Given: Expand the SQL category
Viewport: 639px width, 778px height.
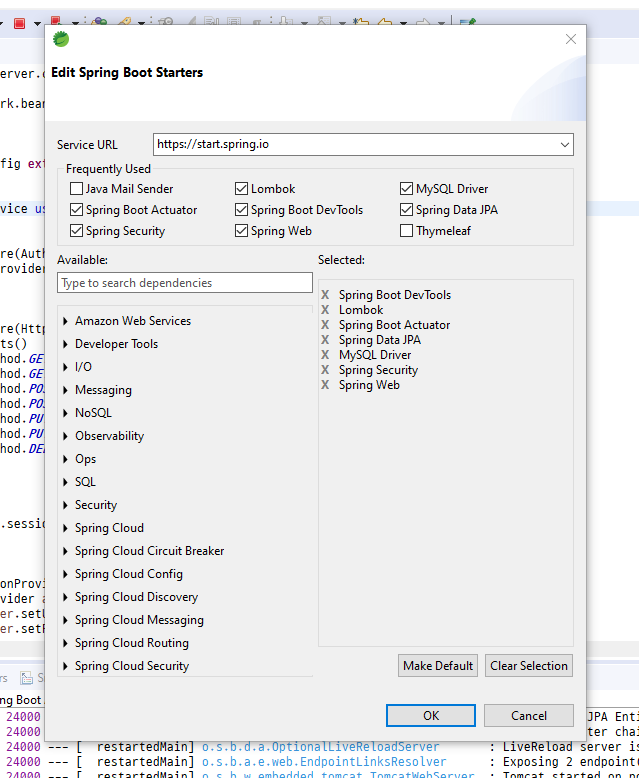Looking at the screenshot, I should tap(65, 482).
